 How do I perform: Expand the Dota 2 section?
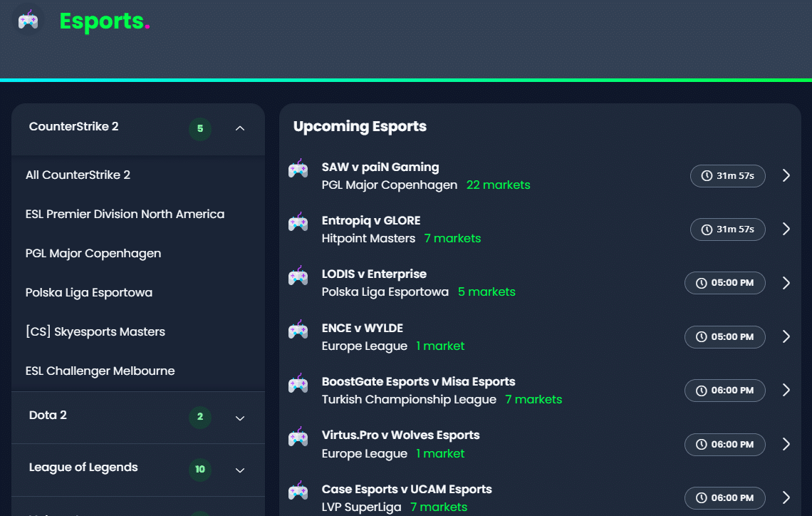[240, 418]
